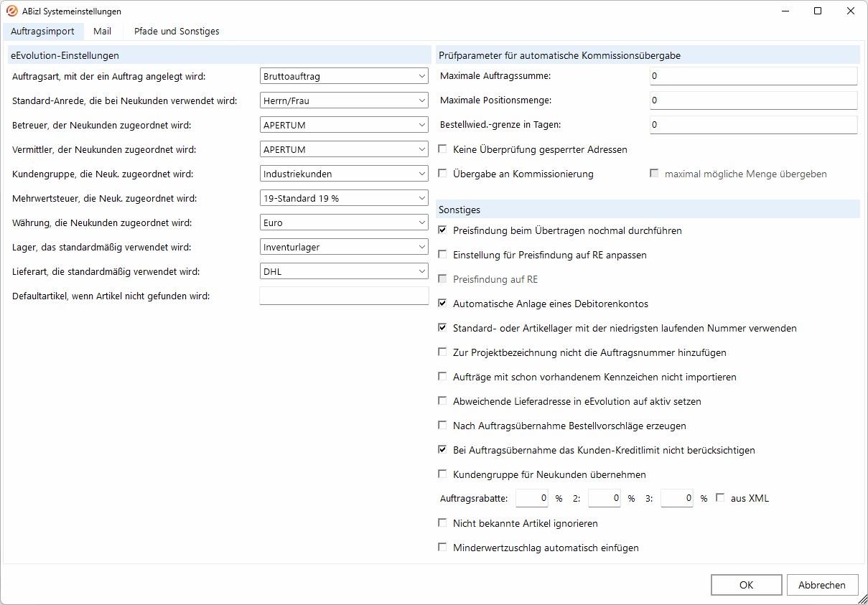Click the ABizl app icon in title bar
The image size is (868, 605).
point(12,11)
